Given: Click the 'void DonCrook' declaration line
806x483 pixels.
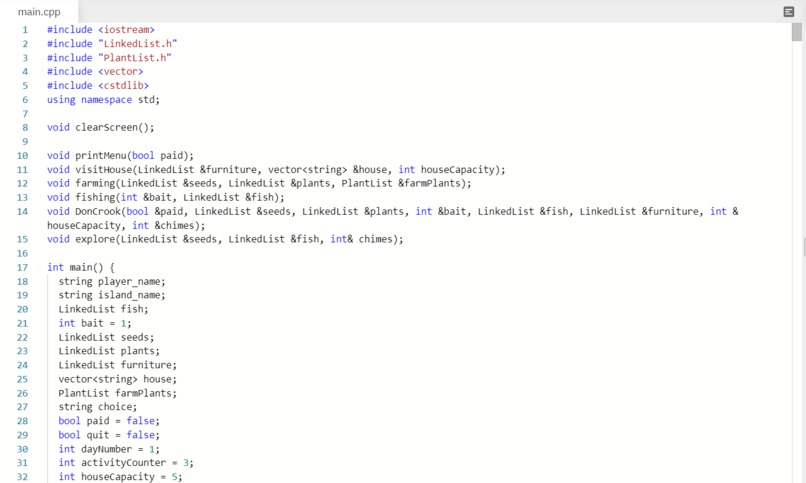Looking at the screenshot, I should pos(393,211).
